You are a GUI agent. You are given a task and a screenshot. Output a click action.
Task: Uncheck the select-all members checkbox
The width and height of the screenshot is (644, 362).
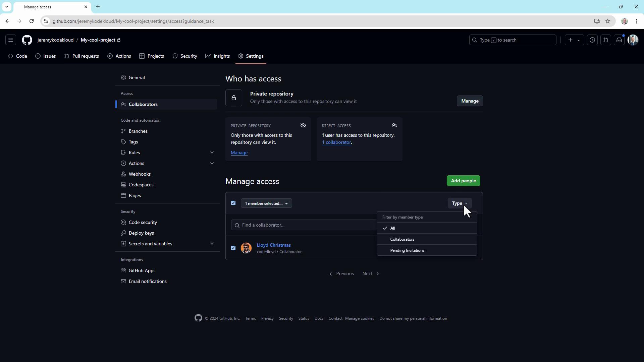pos(233,203)
